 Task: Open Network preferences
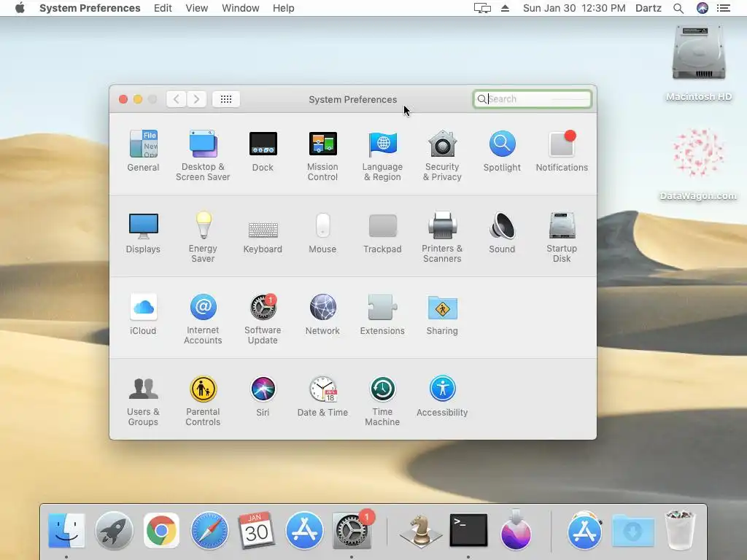[322, 314]
